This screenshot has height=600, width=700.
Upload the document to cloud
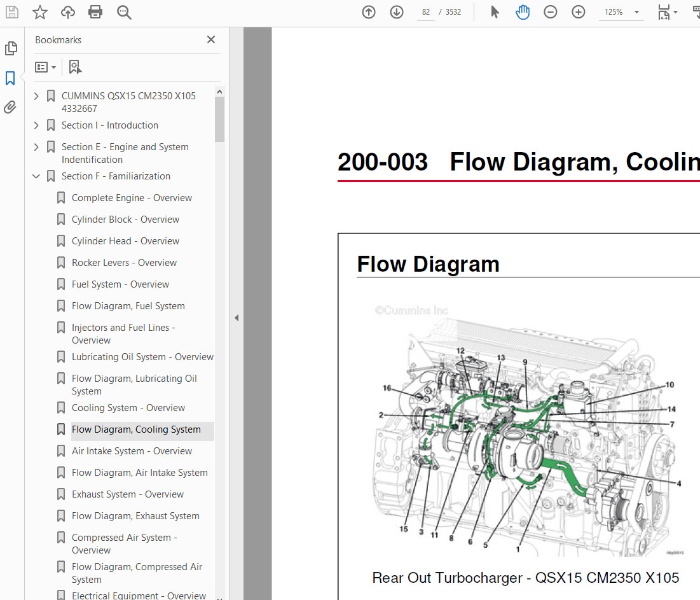point(68,12)
